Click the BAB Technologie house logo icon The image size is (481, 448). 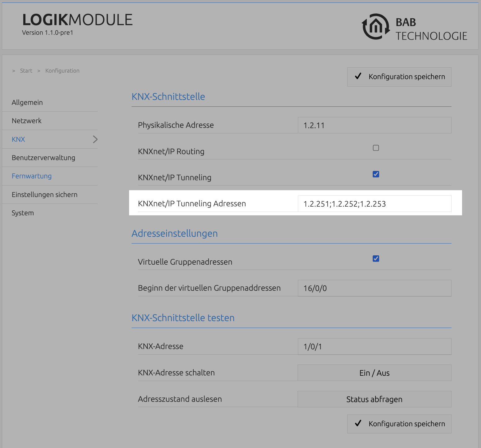click(x=375, y=27)
